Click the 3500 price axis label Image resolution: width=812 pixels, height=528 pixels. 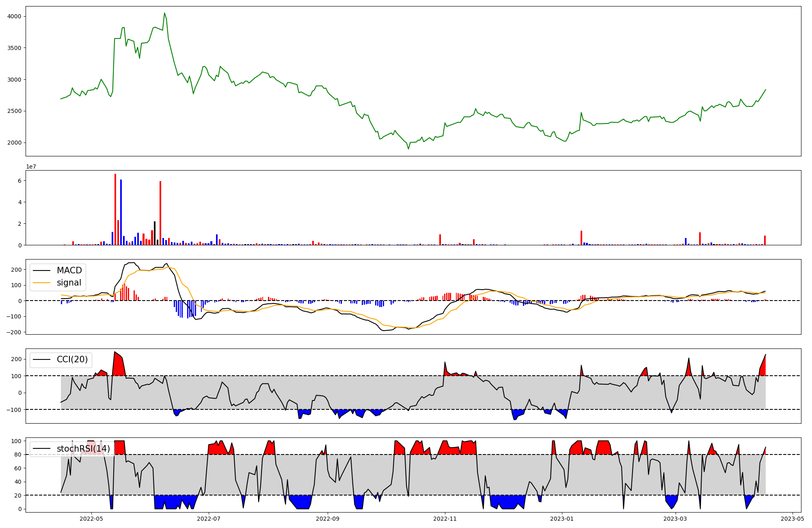(x=14, y=48)
